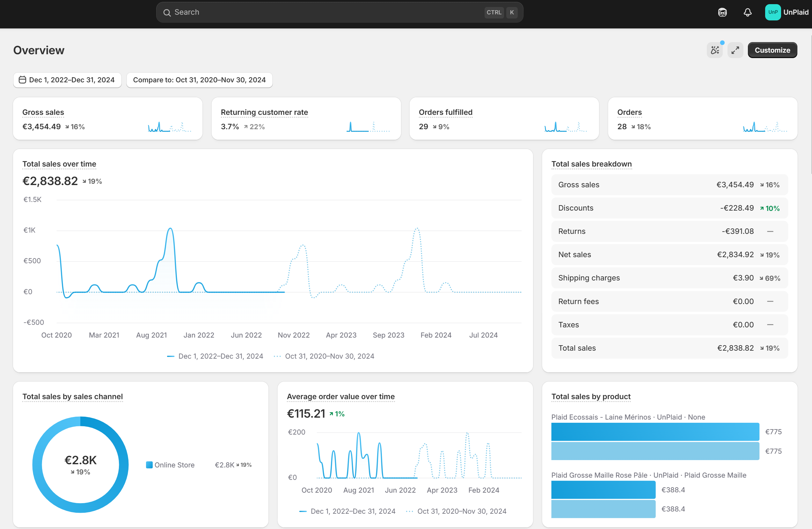Click the Online Store legend label
Image resolution: width=812 pixels, height=529 pixels.
tap(174, 465)
